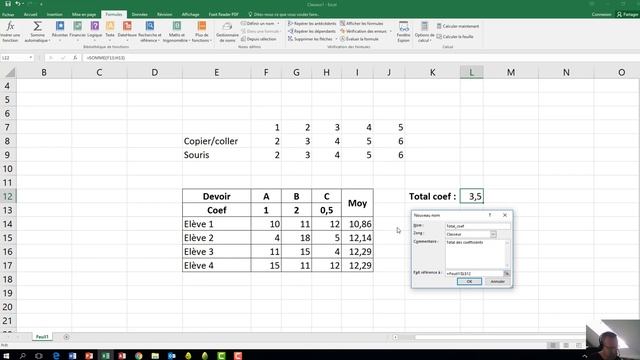Click the Partager button
Image resolution: width=640 pixels, height=360 pixels.
click(x=627, y=14)
